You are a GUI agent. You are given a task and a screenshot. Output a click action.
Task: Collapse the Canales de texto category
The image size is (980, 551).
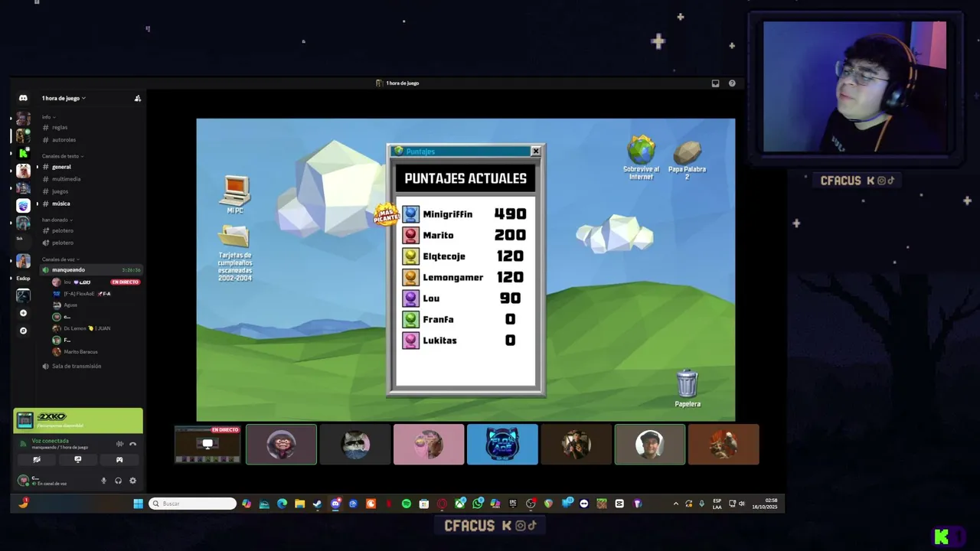click(63, 156)
